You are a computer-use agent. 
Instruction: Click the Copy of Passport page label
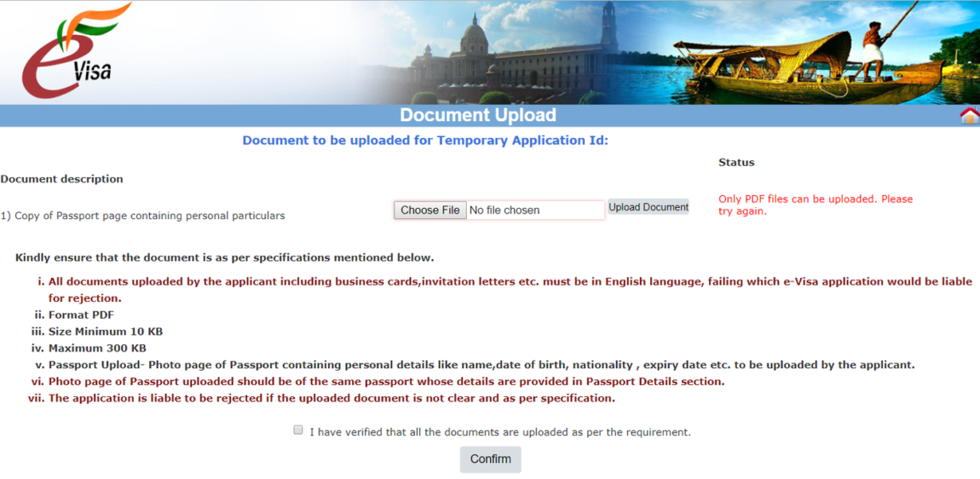pyautogui.click(x=142, y=216)
